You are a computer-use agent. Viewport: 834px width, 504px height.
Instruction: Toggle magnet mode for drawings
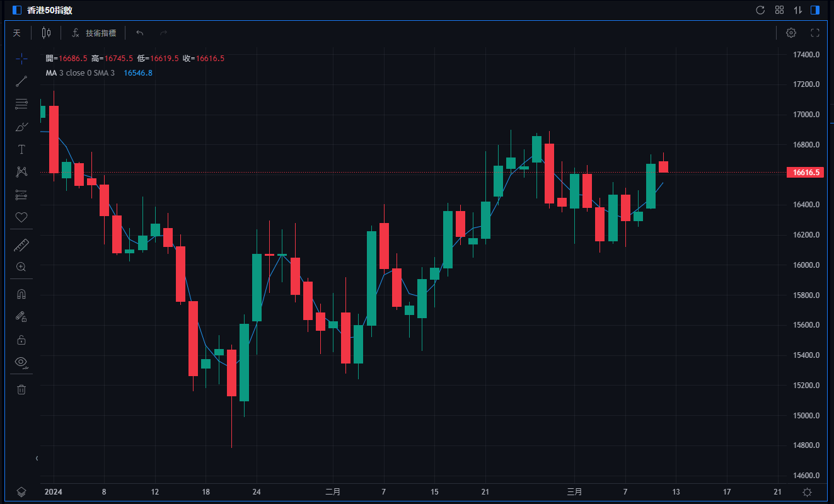tap(21, 294)
